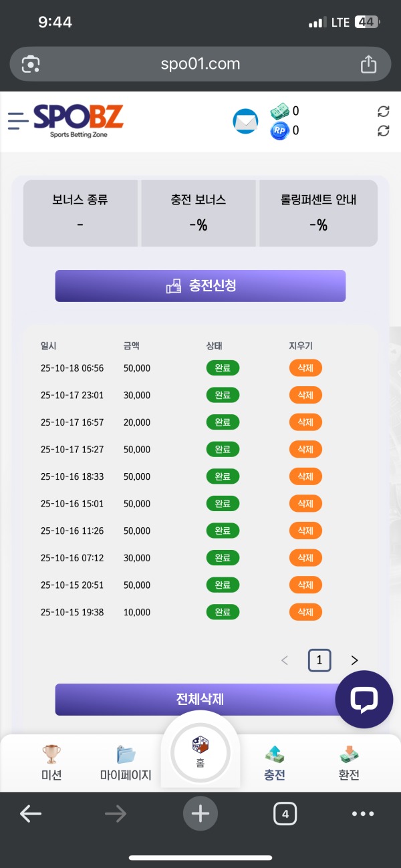Image resolution: width=401 pixels, height=868 pixels.
Task: Delete the 25-10-18 06:56 record
Action: pos(305,368)
